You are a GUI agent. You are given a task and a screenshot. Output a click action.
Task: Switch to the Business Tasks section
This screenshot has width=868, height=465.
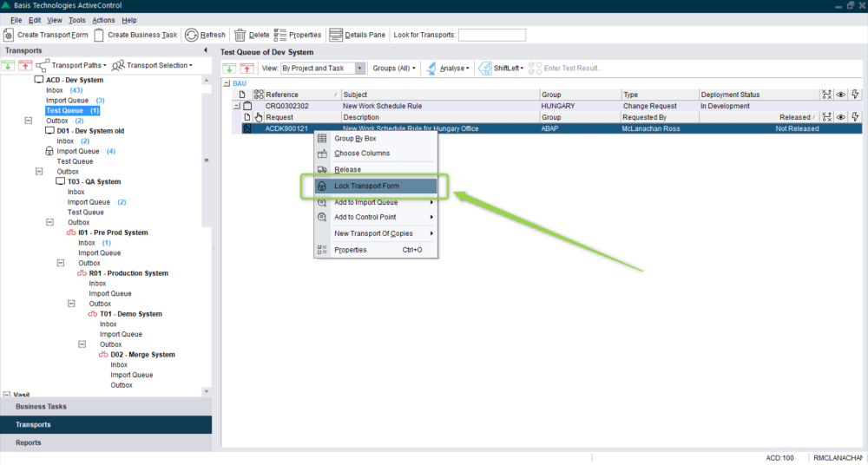click(x=106, y=406)
